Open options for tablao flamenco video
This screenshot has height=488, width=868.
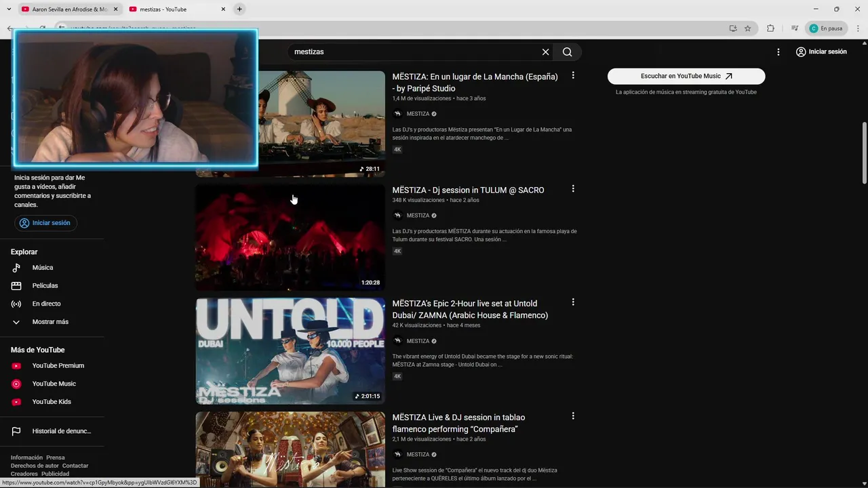click(573, 416)
